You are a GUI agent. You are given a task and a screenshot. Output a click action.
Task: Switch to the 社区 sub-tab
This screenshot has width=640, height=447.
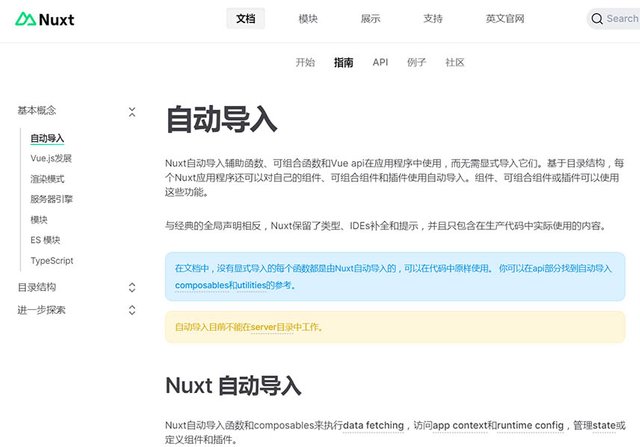point(455,62)
